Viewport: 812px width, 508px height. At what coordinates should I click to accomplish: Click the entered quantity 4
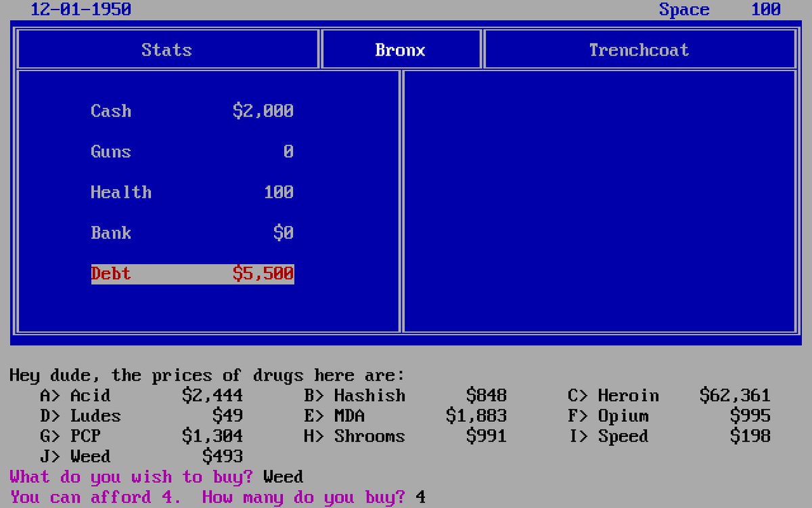pyautogui.click(x=421, y=497)
